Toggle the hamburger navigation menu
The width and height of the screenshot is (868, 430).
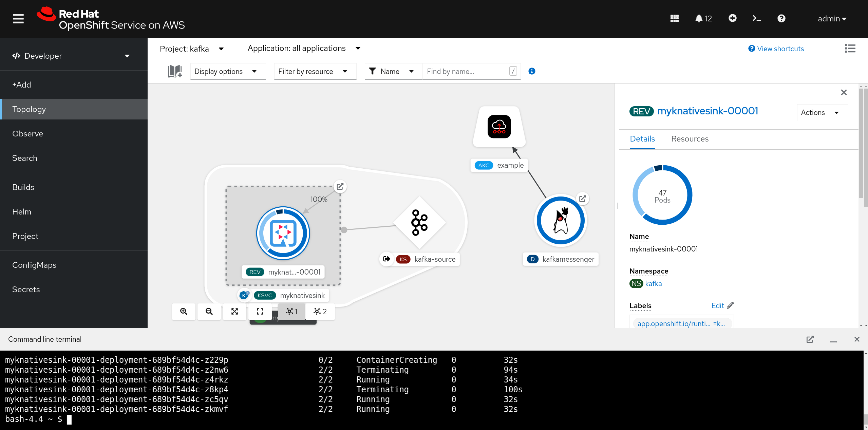[18, 19]
